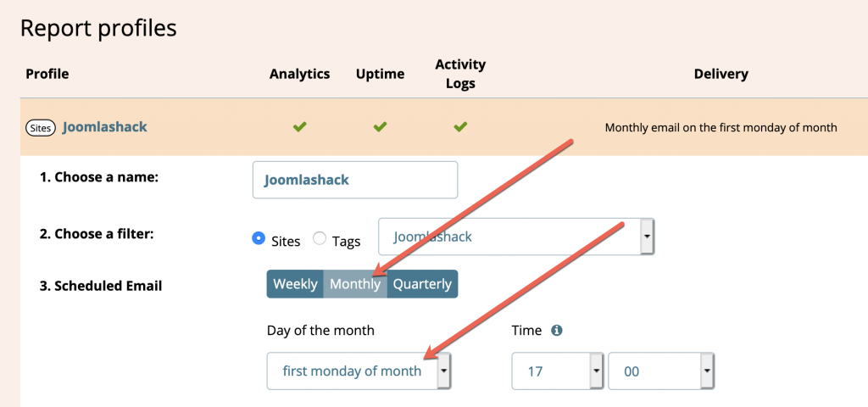Click the Activity Logs green checkmark

460,127
